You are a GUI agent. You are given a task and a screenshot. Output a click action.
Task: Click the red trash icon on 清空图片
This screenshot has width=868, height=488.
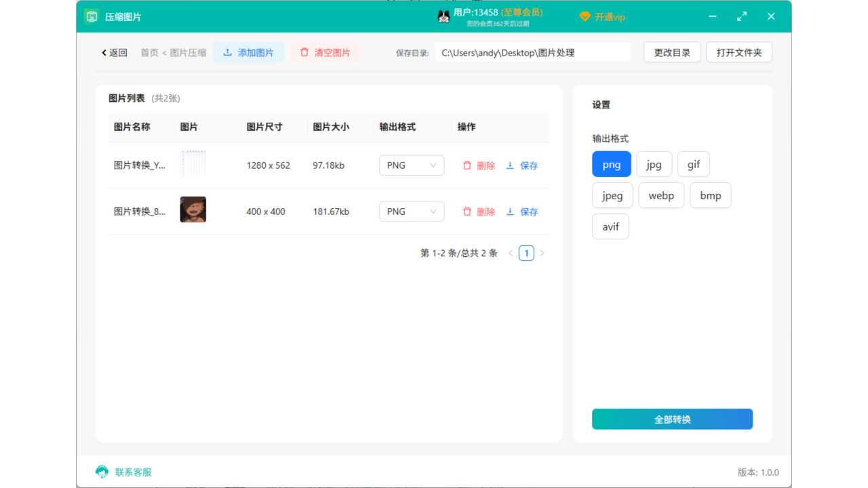[x=304, y=52]
